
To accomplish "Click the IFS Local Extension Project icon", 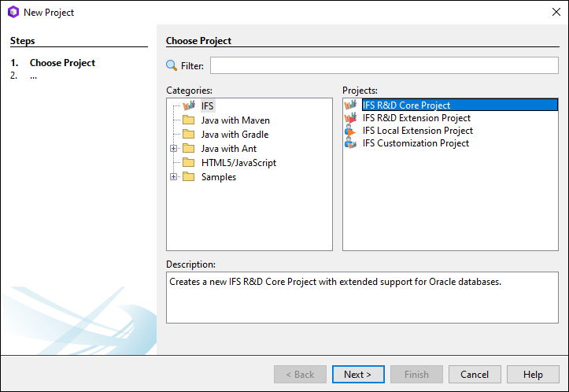I will (350, 131).
